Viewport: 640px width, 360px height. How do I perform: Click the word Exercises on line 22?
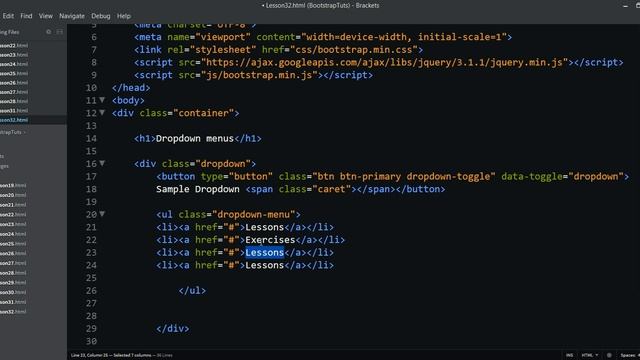[270, 240]
